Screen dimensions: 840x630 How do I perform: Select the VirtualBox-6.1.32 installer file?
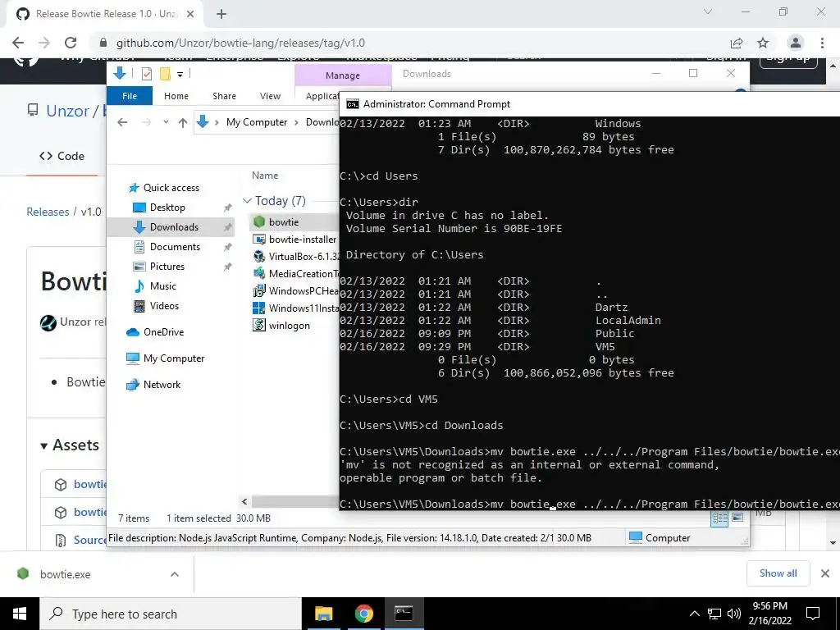coord(295,257)
